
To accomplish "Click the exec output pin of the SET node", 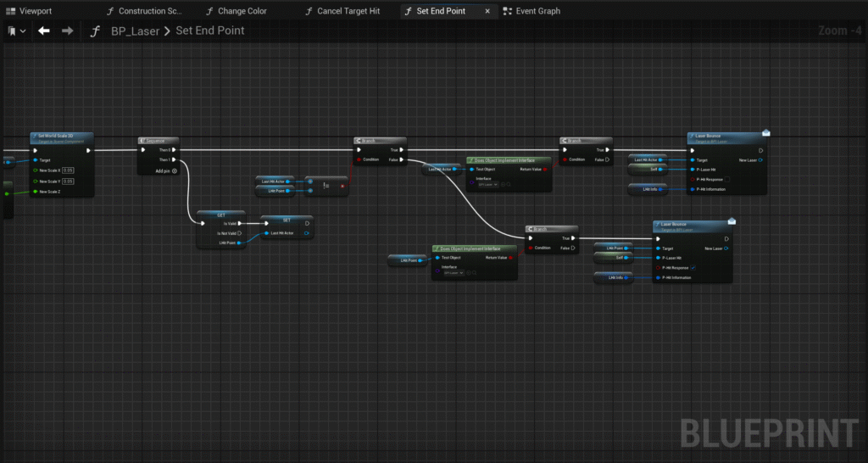I will [x=307, y=224].
